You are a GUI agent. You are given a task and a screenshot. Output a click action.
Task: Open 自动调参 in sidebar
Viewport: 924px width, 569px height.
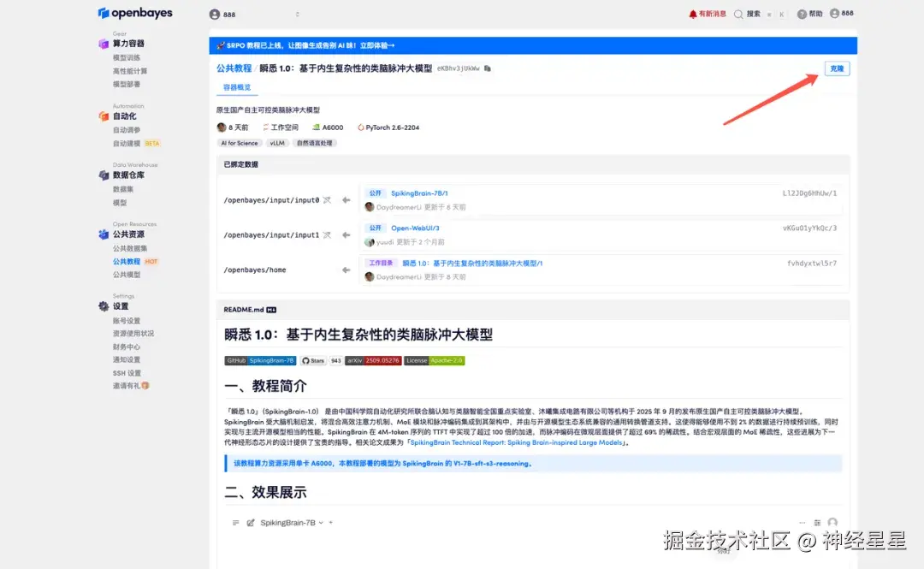127,130
